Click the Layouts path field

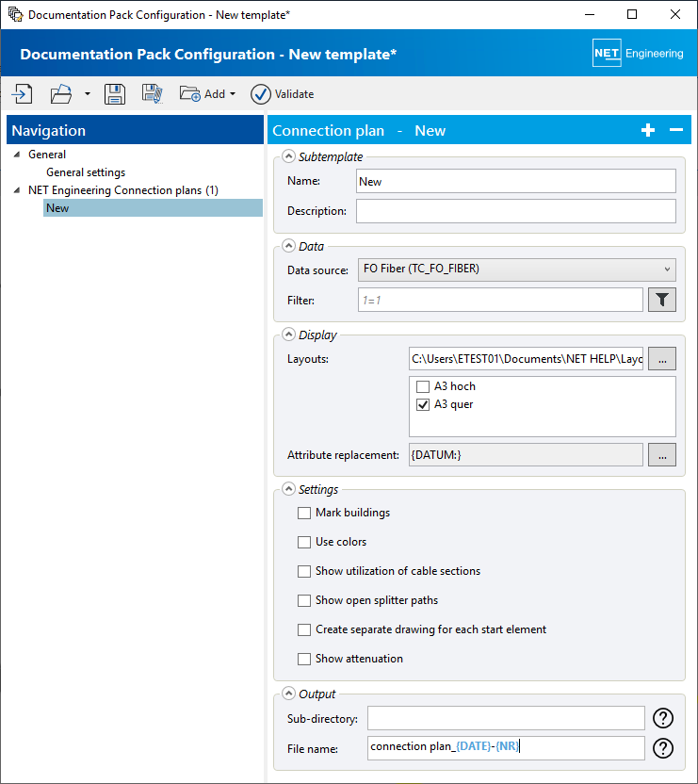(x=526, y=358)
